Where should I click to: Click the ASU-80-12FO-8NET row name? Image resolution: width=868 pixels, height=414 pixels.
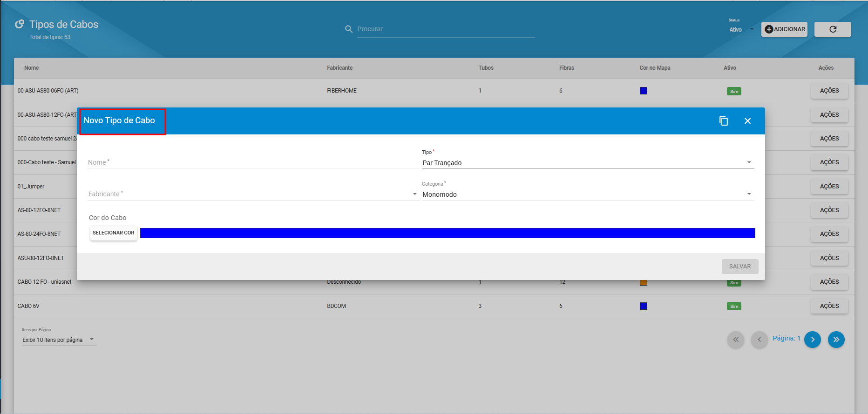point(41,258)
